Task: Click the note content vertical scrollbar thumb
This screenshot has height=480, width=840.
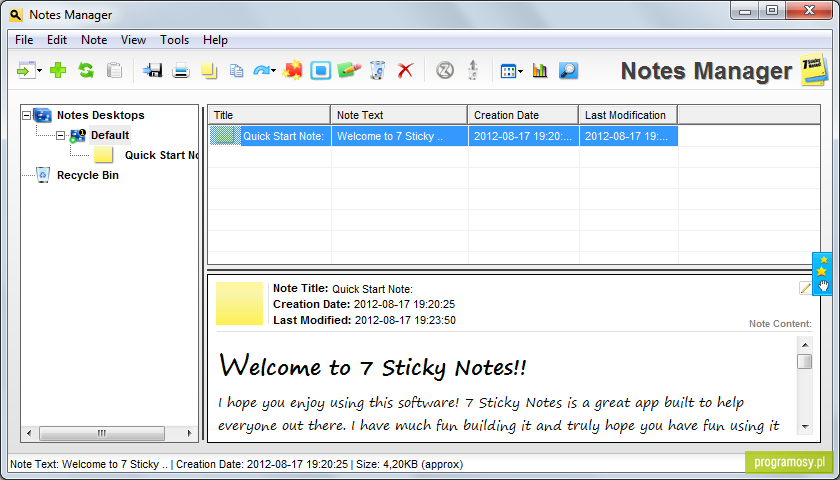Action: (x=805, y=362)
